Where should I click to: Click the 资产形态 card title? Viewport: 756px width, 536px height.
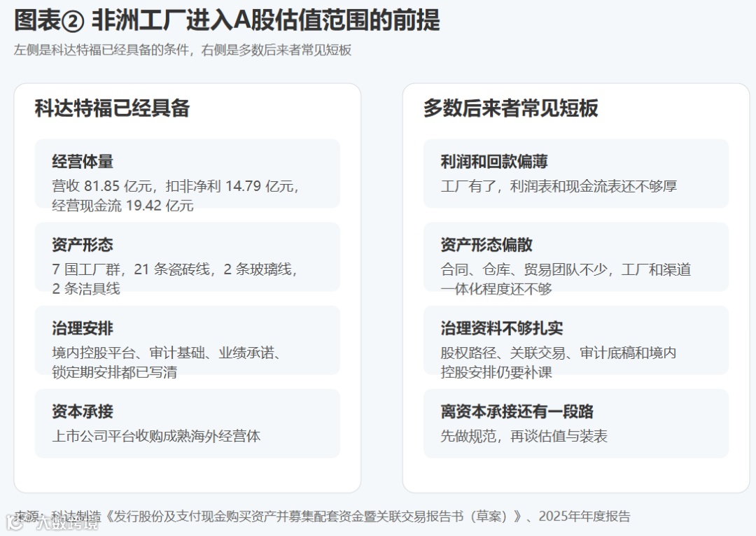click(83, 245)
